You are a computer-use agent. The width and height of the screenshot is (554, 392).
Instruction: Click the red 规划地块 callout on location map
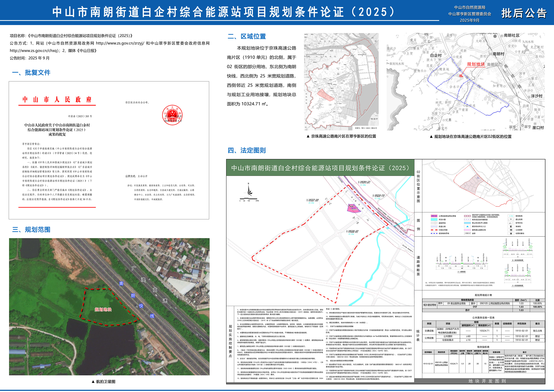coord(476,64)
